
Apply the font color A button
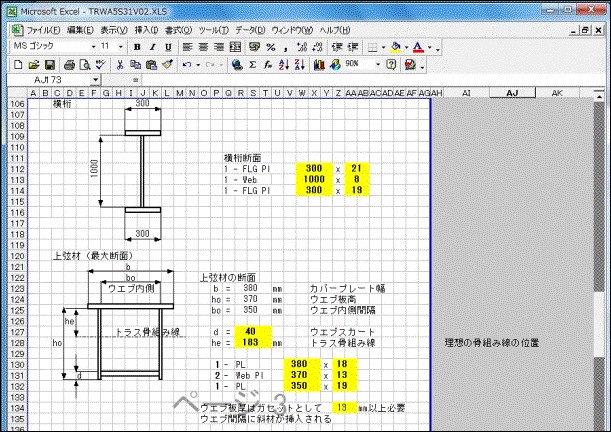pyautogui.click(x=418, y=48)
